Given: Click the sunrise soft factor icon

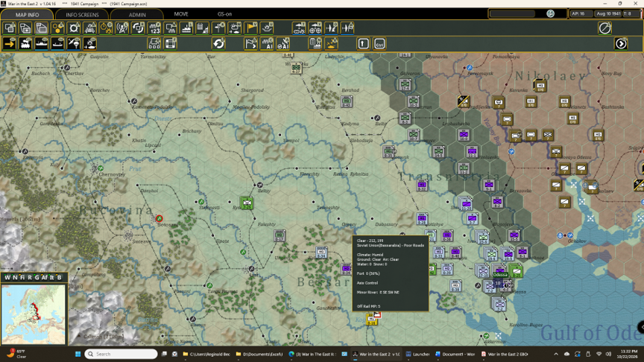Looking at the screenshot, I should click(x=267, y=28).
